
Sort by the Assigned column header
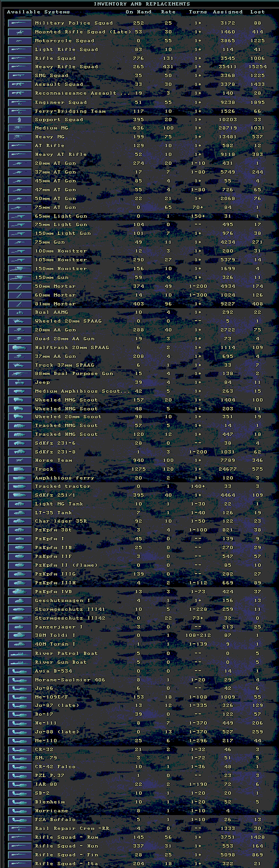coord(228,12)
